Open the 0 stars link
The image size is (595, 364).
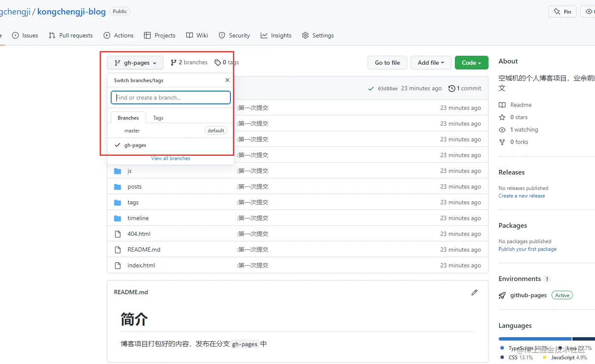coord(513,117)
